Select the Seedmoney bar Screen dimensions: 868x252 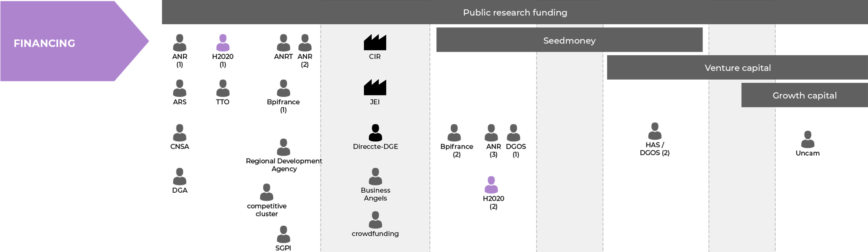pyautogui.click(x=569, y=40)
